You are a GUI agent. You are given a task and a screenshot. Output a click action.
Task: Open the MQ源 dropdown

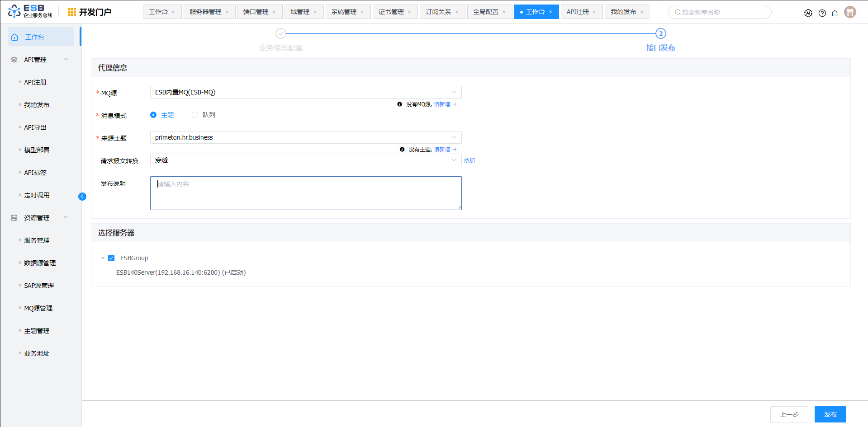point(305,92)
